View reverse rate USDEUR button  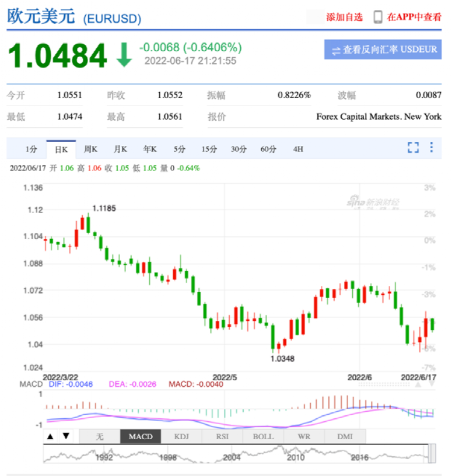383,50
